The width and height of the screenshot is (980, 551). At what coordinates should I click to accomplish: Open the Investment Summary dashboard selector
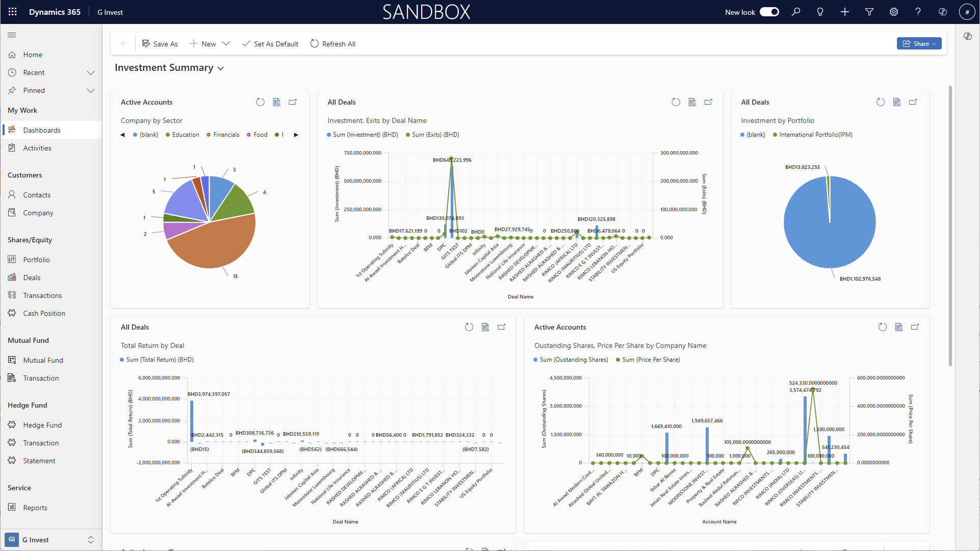[221, 68]
